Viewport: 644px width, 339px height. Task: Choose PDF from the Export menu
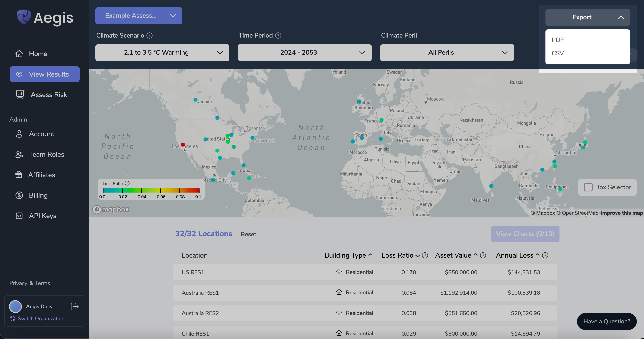point(558,40)
